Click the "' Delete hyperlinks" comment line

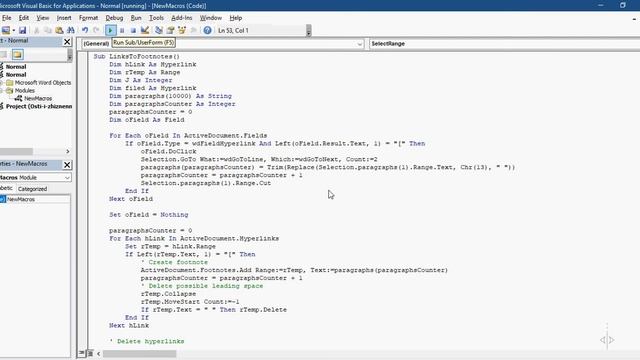(x=147, y=341)
